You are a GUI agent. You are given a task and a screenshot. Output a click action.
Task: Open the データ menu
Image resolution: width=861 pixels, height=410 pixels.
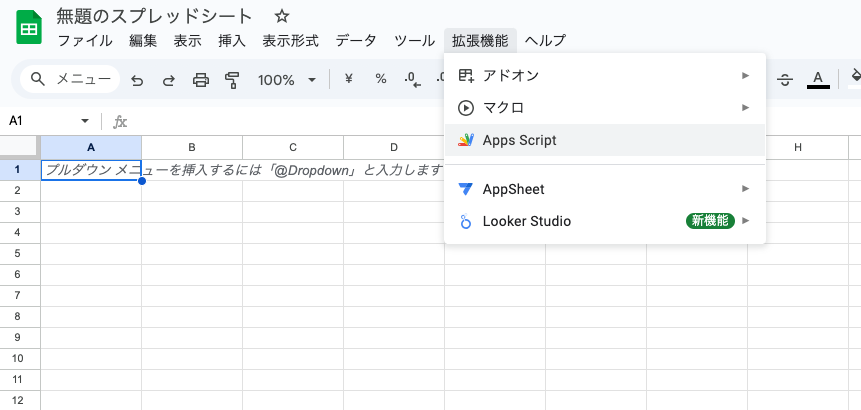pyautogui.click(x=356, y=41)
